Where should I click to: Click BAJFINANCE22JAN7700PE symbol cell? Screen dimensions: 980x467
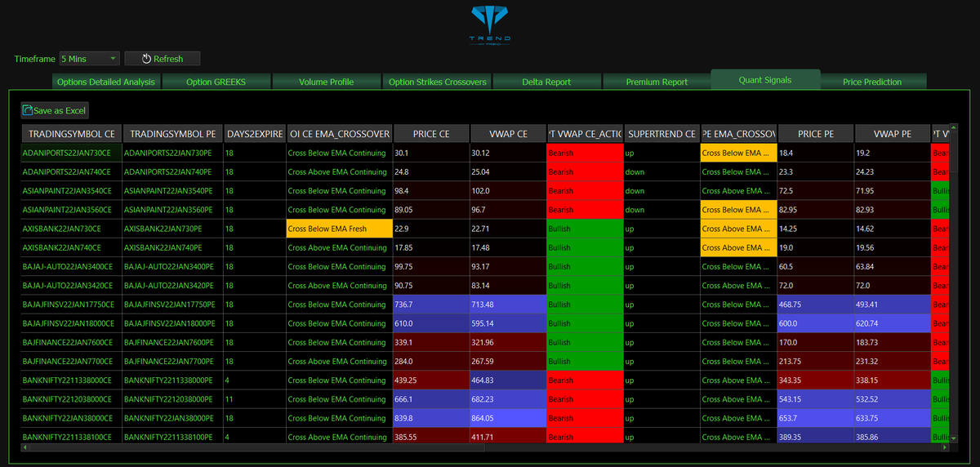pyautogui.click(x=172, y=362)
